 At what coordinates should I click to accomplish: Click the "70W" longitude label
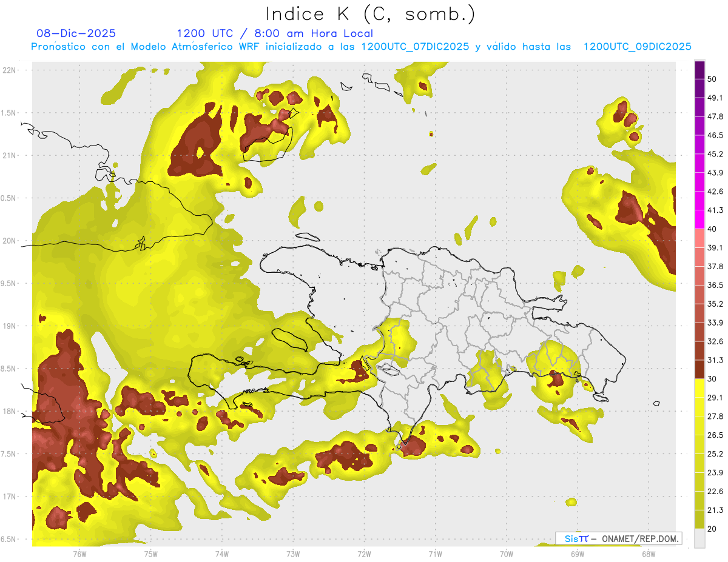506,554
